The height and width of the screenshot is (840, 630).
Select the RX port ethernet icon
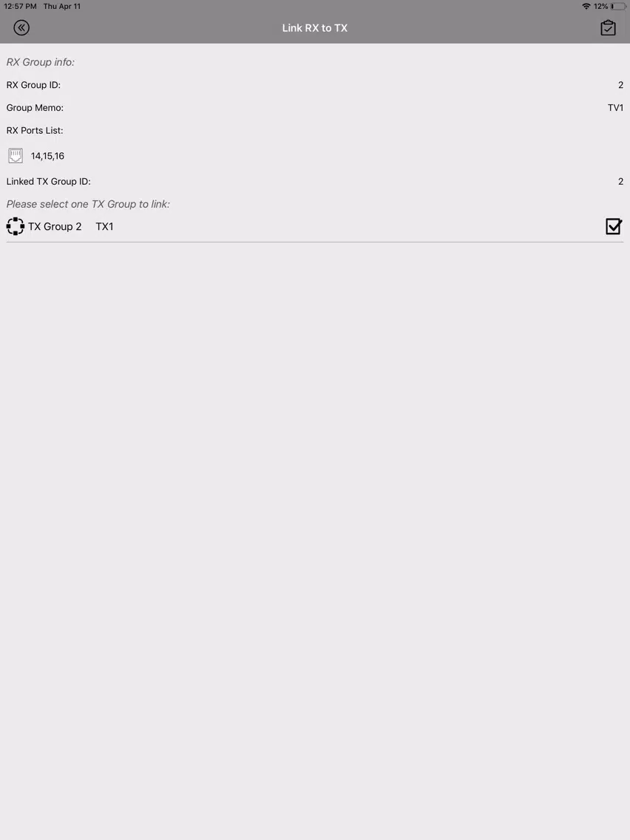pos(16,156)
